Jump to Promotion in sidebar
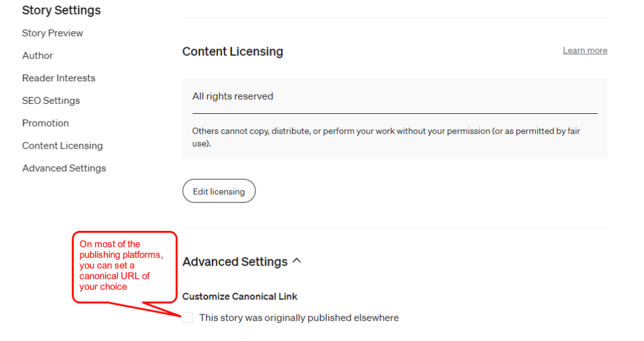The height and width of the screenshot is (341, 644). pos(45,123)
